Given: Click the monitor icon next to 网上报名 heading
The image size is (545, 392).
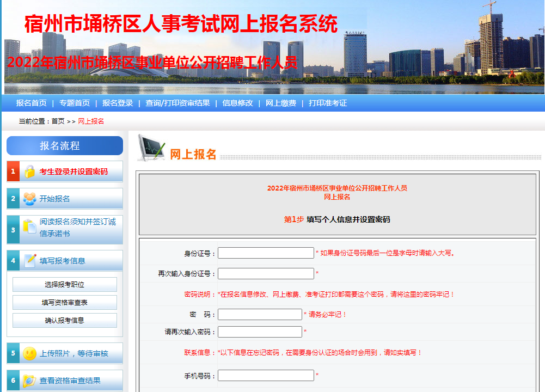Looking at the screenshot, I should coord(151,148).
